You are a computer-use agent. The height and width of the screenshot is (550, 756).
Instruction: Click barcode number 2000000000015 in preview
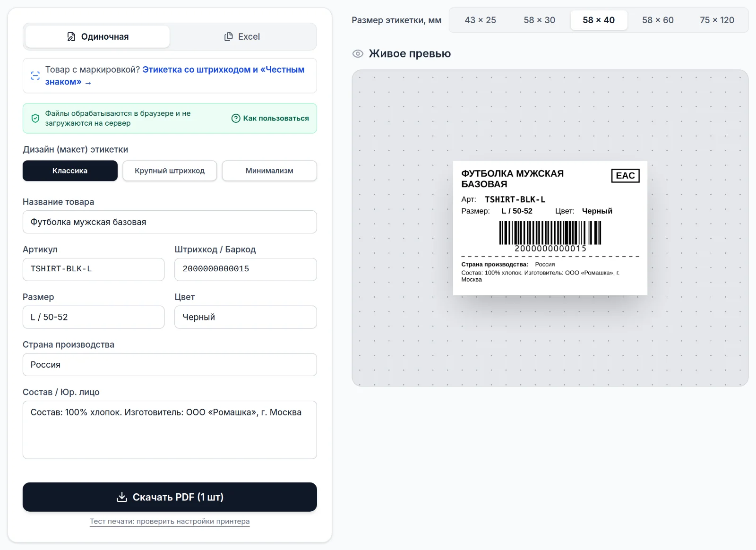[550, 249]
